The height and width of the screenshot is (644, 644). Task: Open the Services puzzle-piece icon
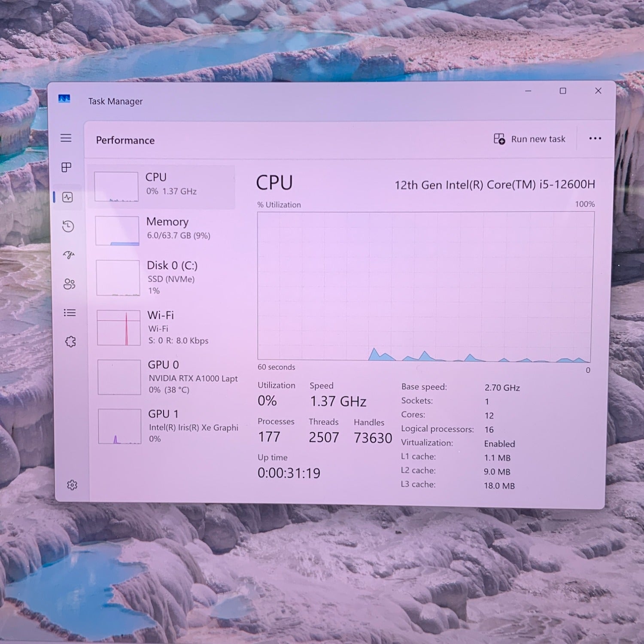[x=70, y=342]
